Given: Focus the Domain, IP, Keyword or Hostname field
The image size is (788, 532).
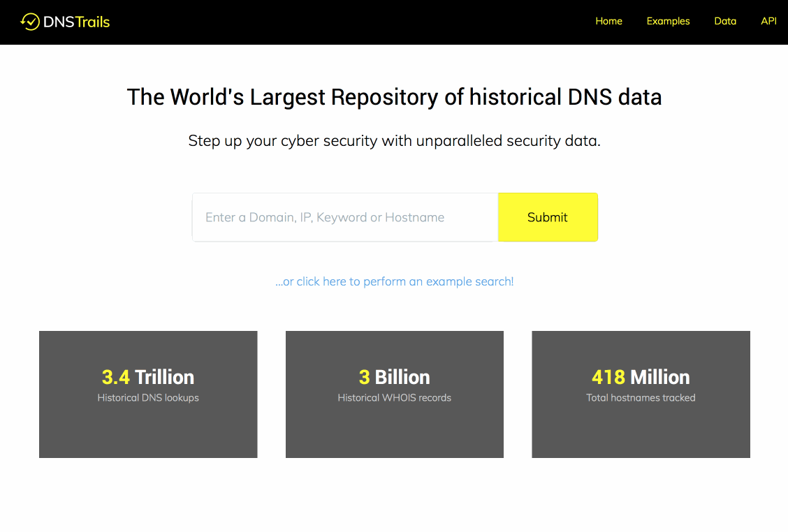Looking at the screenshot, I should pos(345,217).
